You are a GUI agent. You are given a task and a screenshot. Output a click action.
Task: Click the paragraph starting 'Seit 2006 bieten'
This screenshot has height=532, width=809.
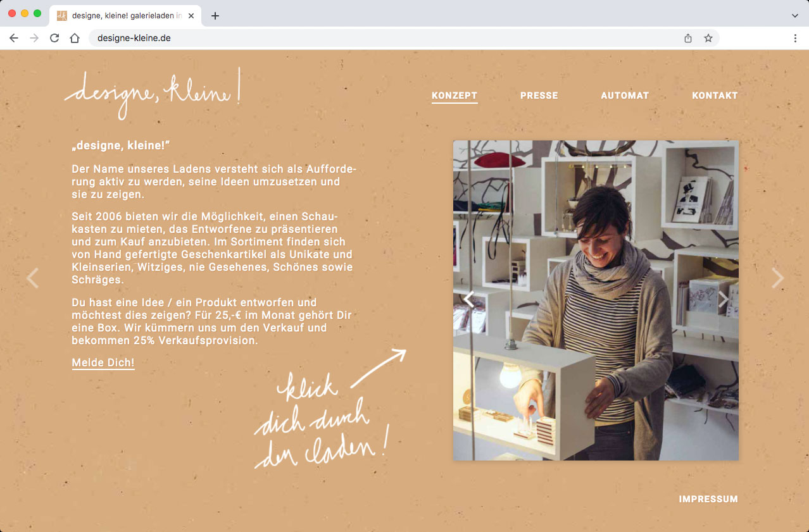coord(212,248)
